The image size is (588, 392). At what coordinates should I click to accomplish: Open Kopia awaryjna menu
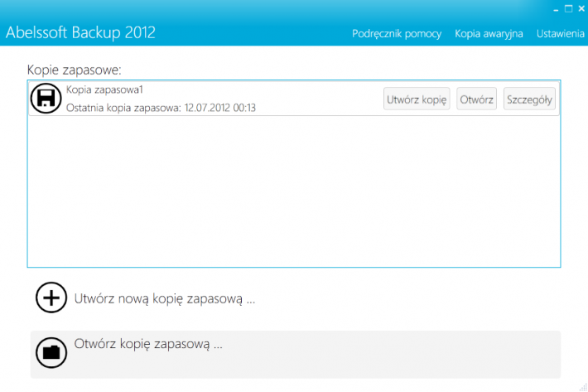click(489, 34)
